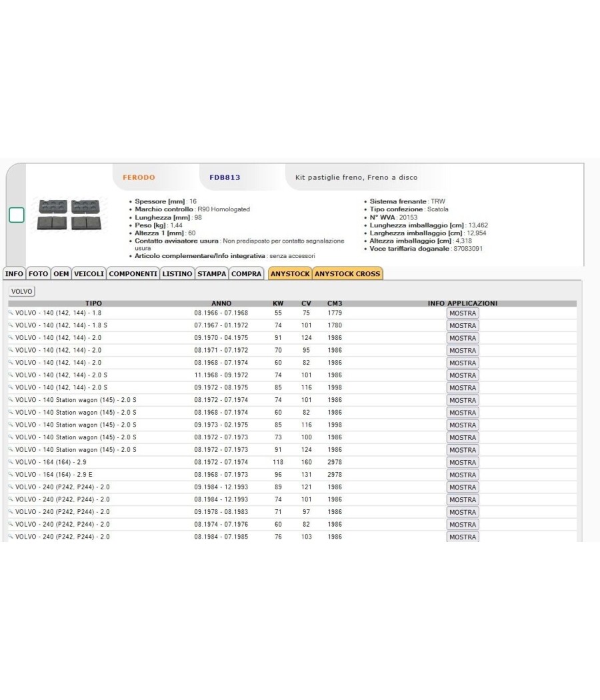Click MOSTRA for the 09.1973 - 02.1975 wagon row
The image size is (600, 700).
point(463,425)
